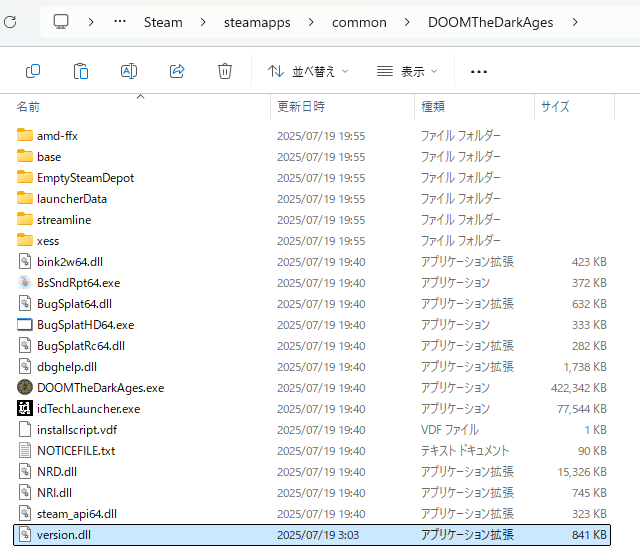The width and height of the screenshot is (640, 553).
Task: Click the NOTICEFILE.txt document icon
Action: click(25, 451)
